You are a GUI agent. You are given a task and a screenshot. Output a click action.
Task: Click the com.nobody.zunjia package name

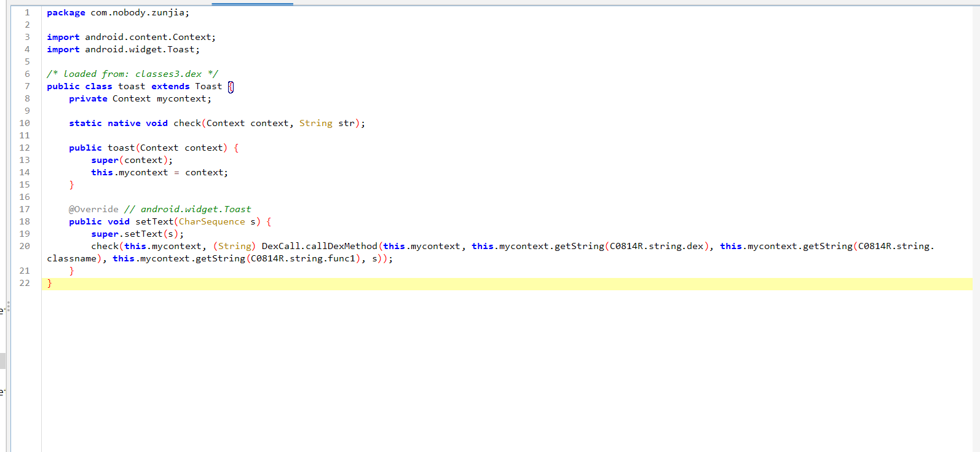[138, 12]
